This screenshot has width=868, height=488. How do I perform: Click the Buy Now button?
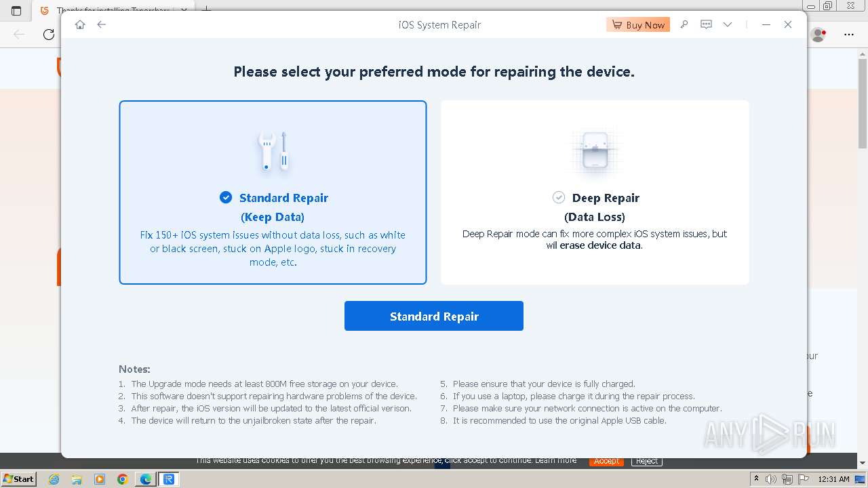point(638,24)
